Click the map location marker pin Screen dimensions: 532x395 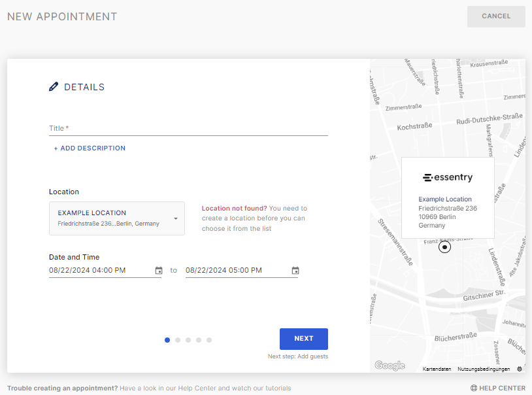[x=444, y=247]
